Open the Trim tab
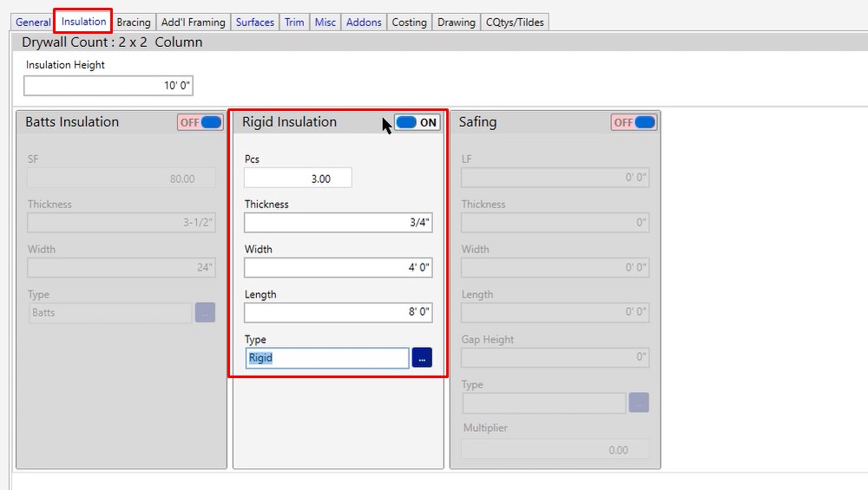 (x=294, y=22)
